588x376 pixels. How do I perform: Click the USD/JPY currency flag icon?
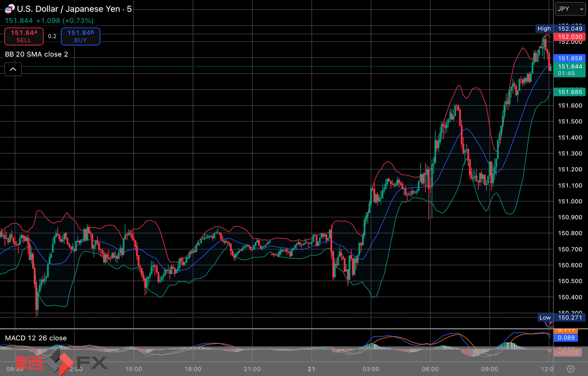tap(9, 9)
